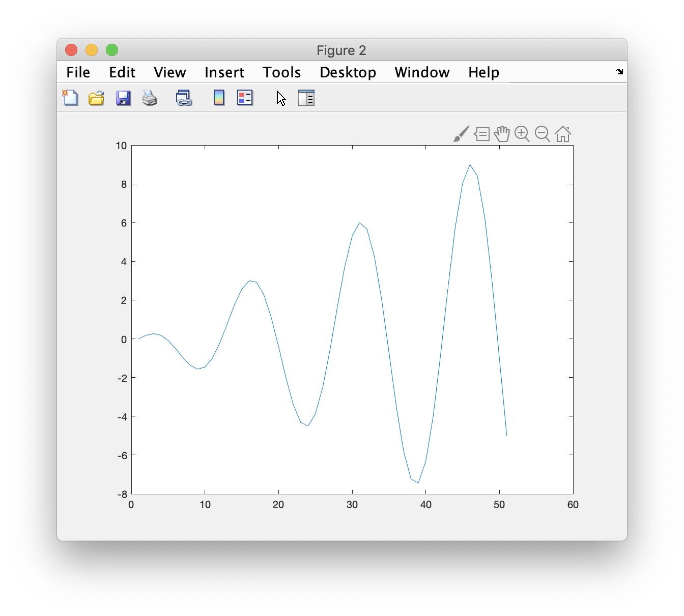Open a file with the folder icon
The width and height of the screenshot is (684, 616).
point(96,98)
